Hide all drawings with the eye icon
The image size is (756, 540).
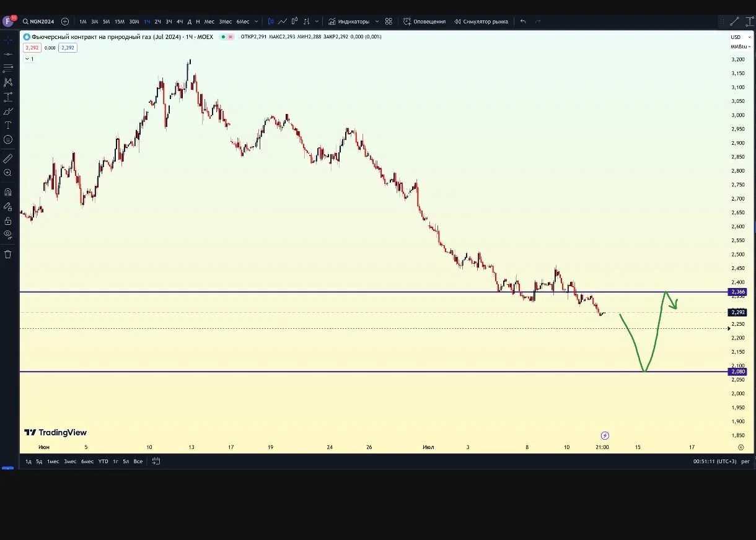pos(8,234)
